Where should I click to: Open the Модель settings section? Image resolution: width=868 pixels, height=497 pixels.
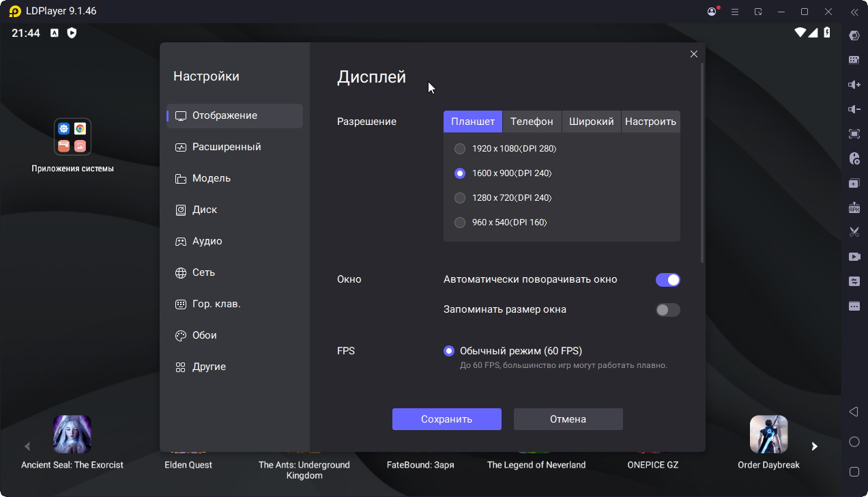tap(235, 179)
